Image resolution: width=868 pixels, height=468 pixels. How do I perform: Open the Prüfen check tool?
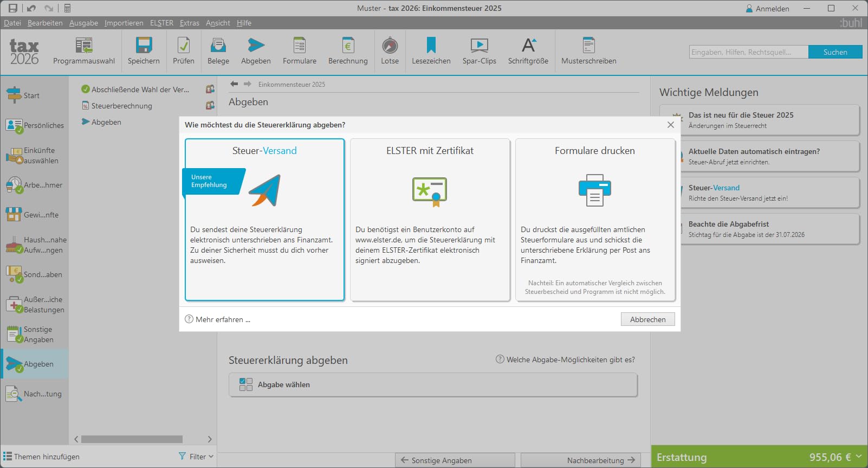pyautogui.click(x=184, y=46)
